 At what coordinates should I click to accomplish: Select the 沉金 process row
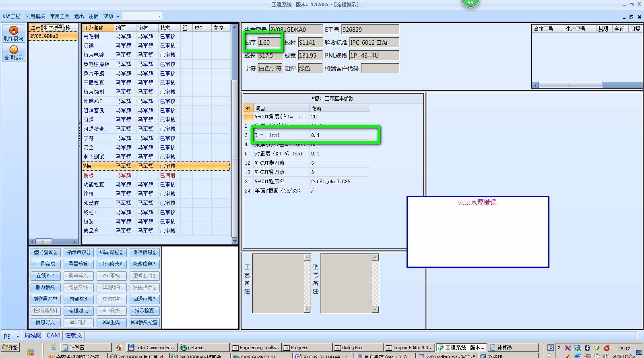(x=156, y=147)
